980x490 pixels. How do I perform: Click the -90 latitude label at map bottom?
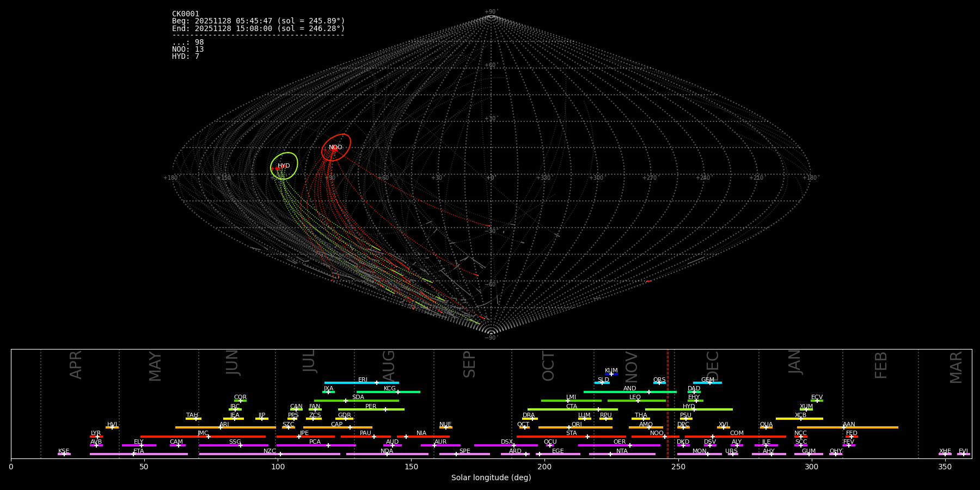tap(491, 338)
